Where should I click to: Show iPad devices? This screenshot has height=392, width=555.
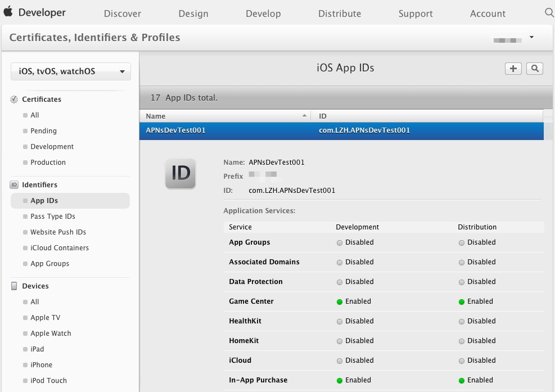pyautogui.click(x=37, y=349)
